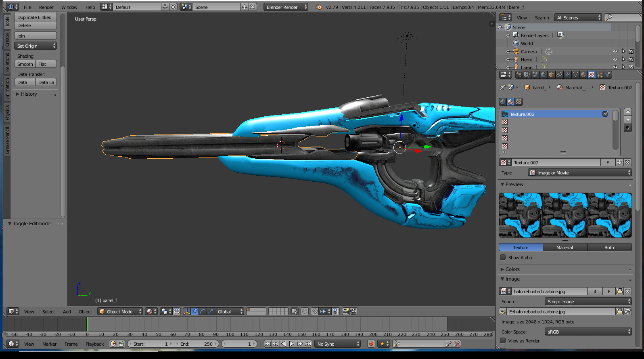Show world textures context button
This screenshot has width=644, height=359.
503,102
